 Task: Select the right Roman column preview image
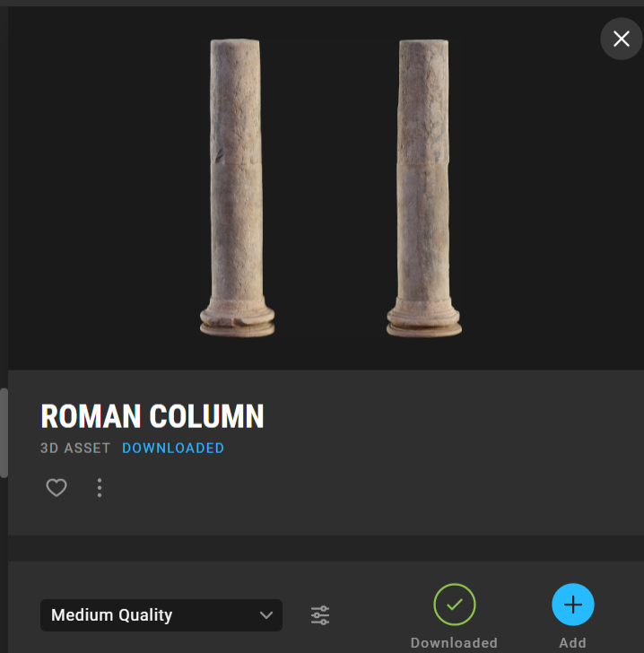pyautogui.click(x=423, y=187)
